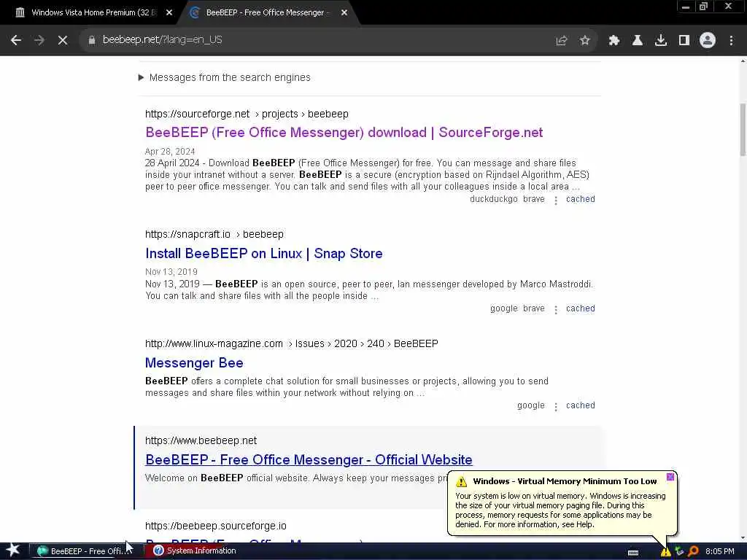Open the more options dots for Snap Store result
The width and height of the screenshot is (747, 560).
click(x=555, y=310)
